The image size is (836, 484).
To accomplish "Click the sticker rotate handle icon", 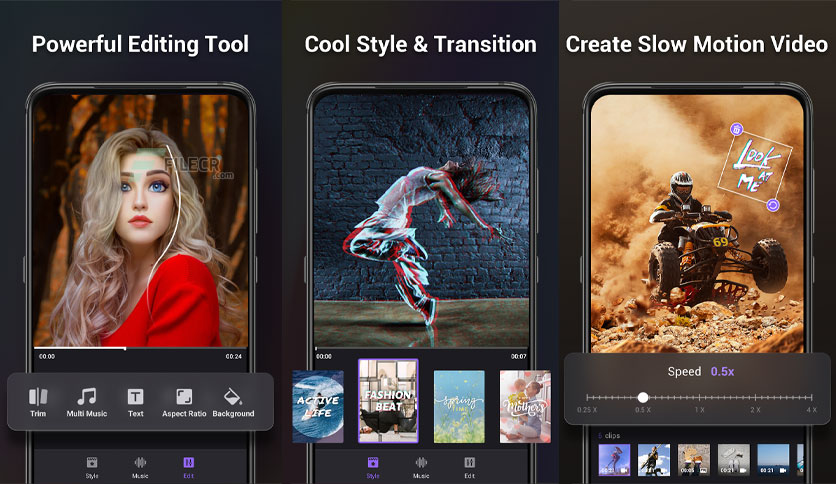I will 773,205.
